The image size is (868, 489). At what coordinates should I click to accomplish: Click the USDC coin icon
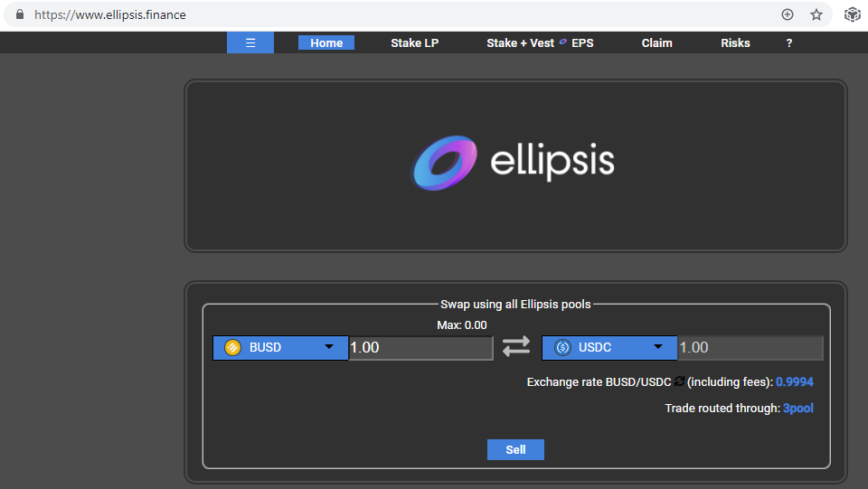(562, 347)
